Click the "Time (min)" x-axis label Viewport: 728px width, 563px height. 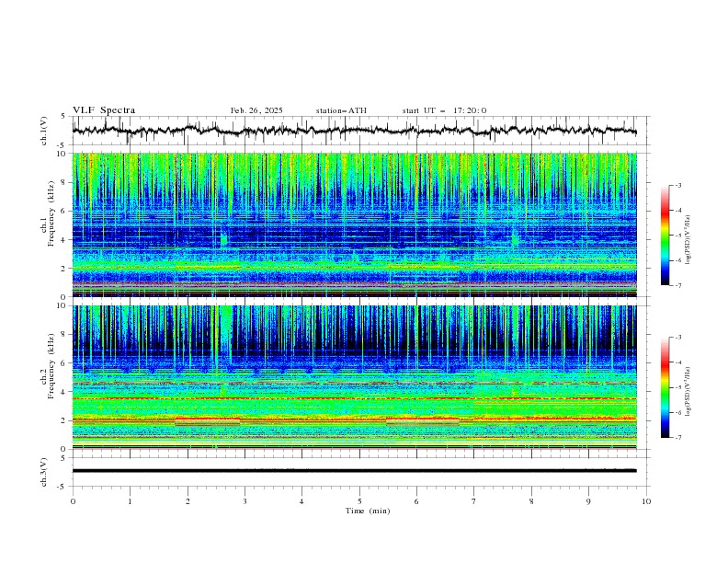[x=368, y=511]
